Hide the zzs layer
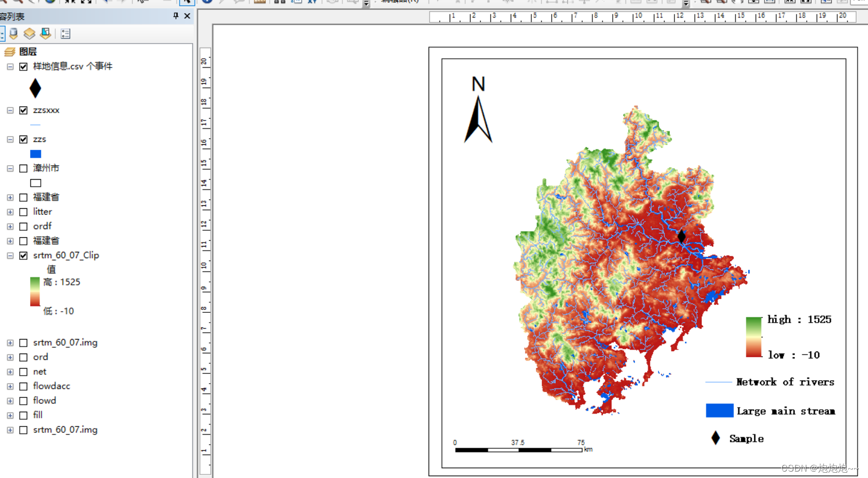 [23, 139]
